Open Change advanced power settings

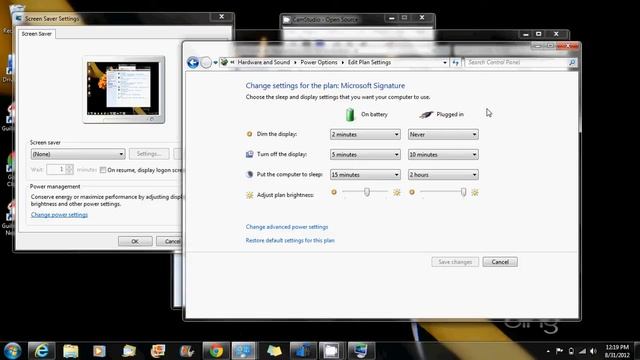[x=287, y=227]
